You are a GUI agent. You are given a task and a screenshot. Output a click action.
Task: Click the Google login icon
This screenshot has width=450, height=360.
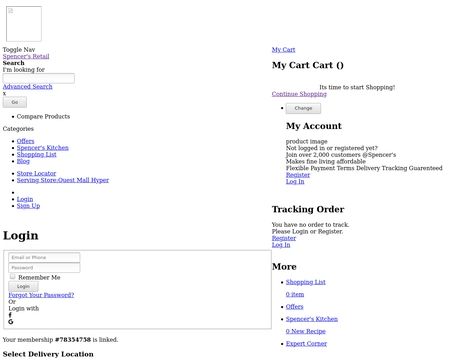pyautogui.click(x=11, y=322)
